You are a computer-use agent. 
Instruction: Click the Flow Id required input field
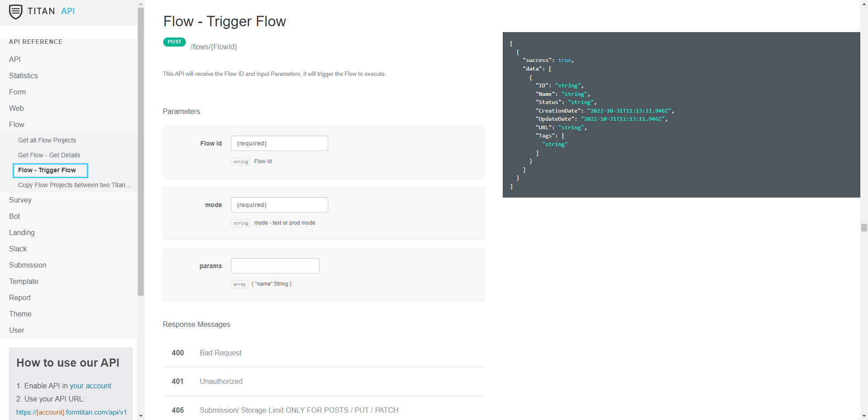click(279, 143)
